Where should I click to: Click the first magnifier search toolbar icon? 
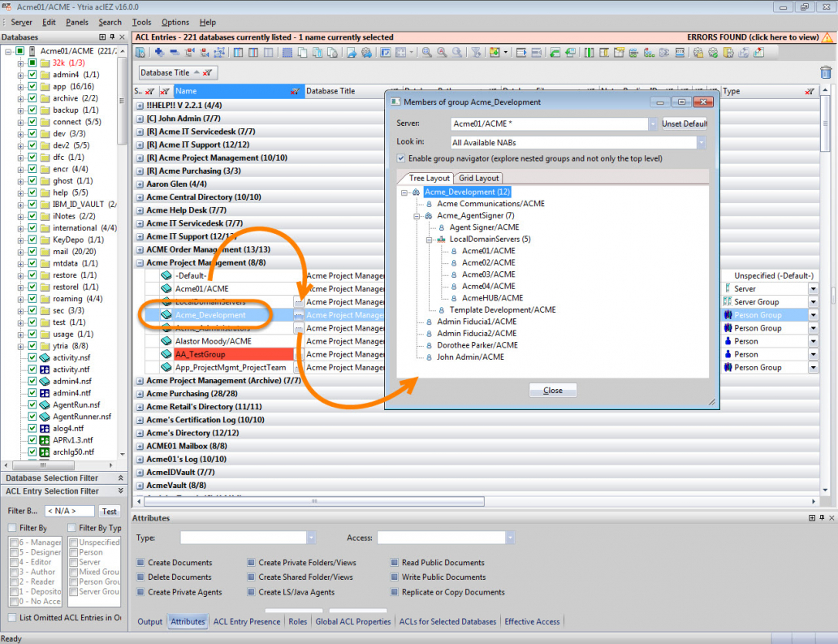point(426,52)
